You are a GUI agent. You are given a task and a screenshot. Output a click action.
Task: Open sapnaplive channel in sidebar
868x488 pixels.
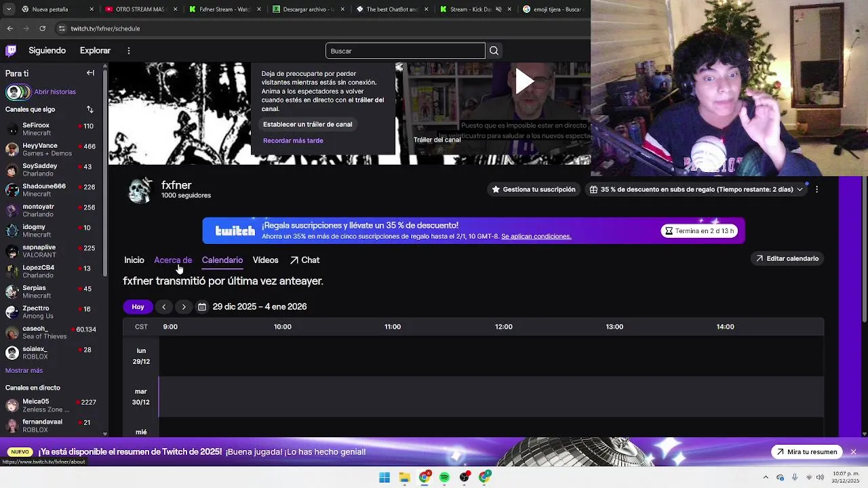(x=50, y=251)
